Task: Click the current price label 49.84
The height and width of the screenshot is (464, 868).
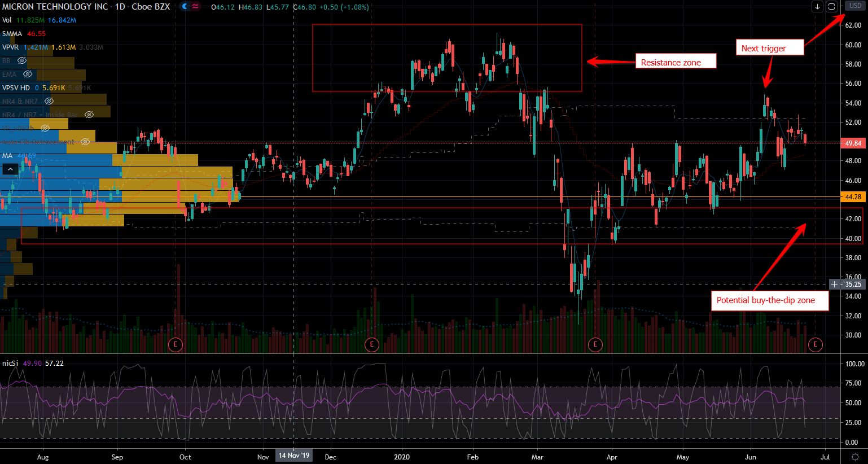Action: click(x=853, y=143)
